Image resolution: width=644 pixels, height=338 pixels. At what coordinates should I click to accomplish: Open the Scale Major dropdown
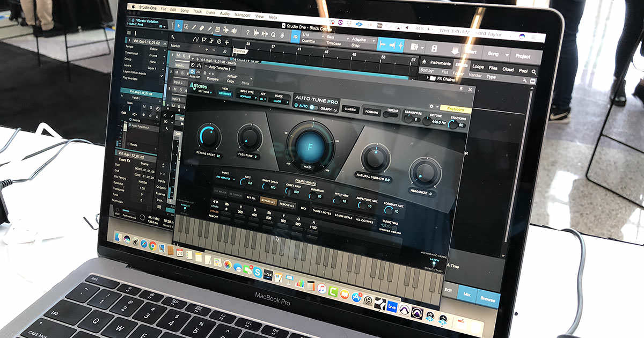point(279,100)
